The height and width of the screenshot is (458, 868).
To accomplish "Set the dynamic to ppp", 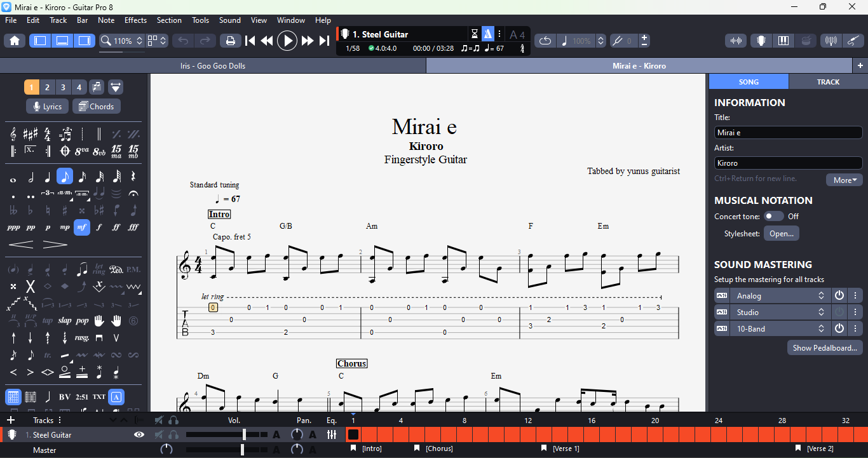I will tap(13, 227).
